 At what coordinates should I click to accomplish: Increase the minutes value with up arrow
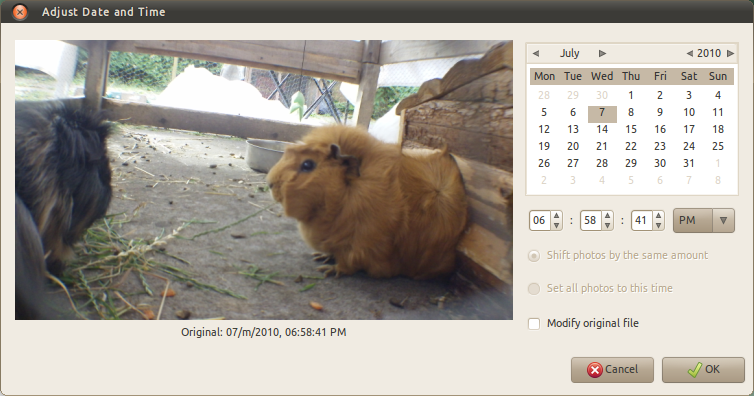click(x=607, y=216)
